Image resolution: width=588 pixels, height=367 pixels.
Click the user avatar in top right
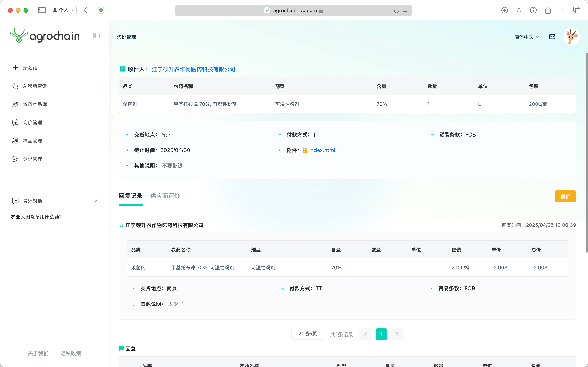[x=571, y=37]
